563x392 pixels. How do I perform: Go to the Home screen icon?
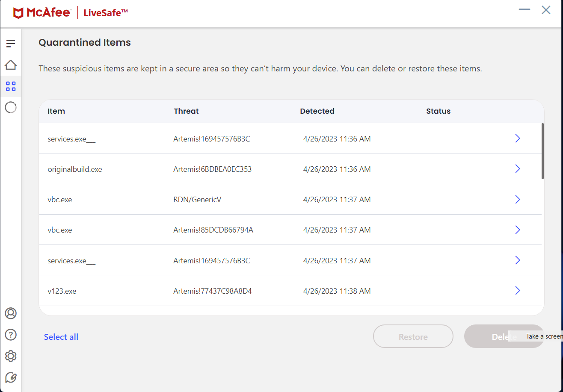tap(11, 65)
